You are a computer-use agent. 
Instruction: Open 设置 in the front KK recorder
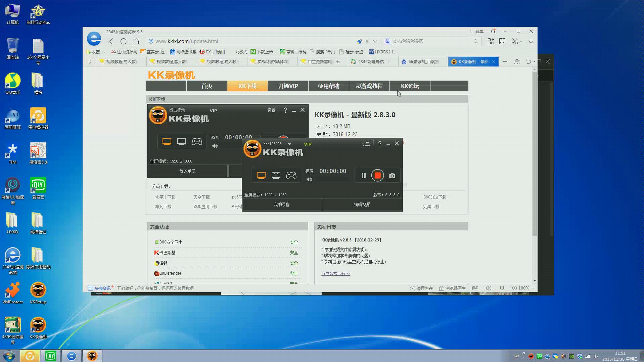pyautogui.click(x=366, y=144)
